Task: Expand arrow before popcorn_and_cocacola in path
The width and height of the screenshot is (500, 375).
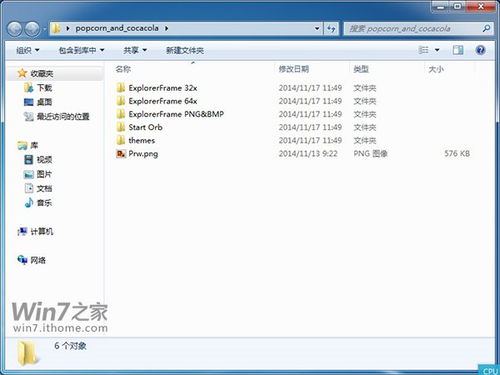Action: tap(68, 28)
